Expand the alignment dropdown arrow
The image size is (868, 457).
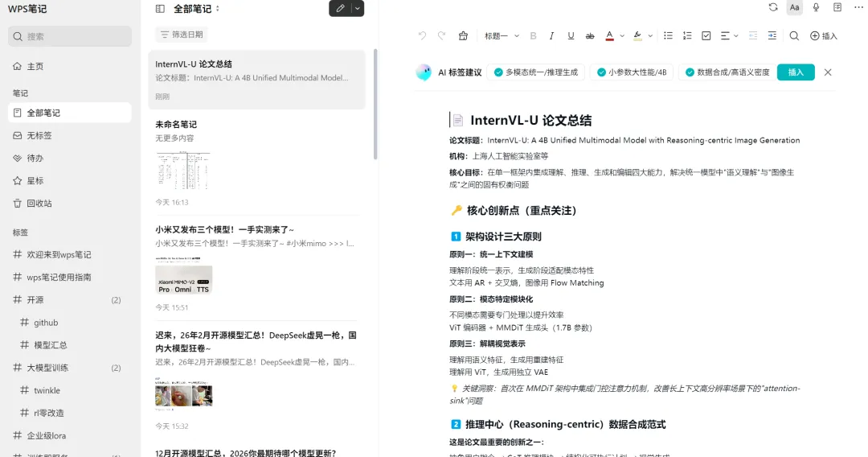pyautogui.click(x=736, y=36)
